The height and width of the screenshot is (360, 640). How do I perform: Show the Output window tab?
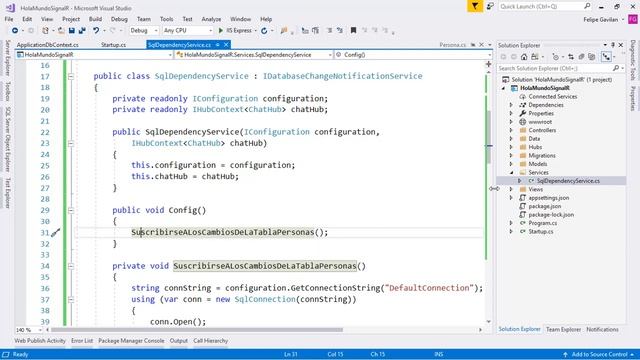[x=179, y=341]
